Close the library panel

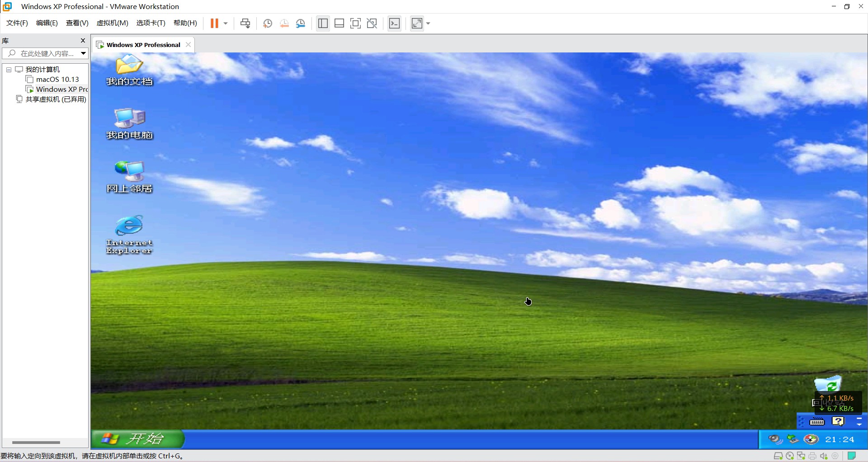[83, 41]
